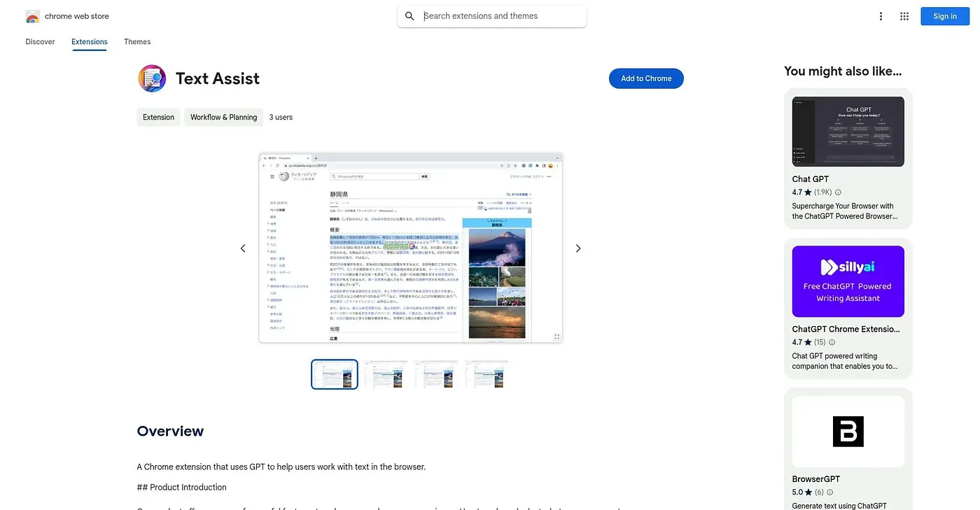The height and width of the screenshot is (510, 980).
Task: Click the Overview heading
Action: [x=170, y=431]
